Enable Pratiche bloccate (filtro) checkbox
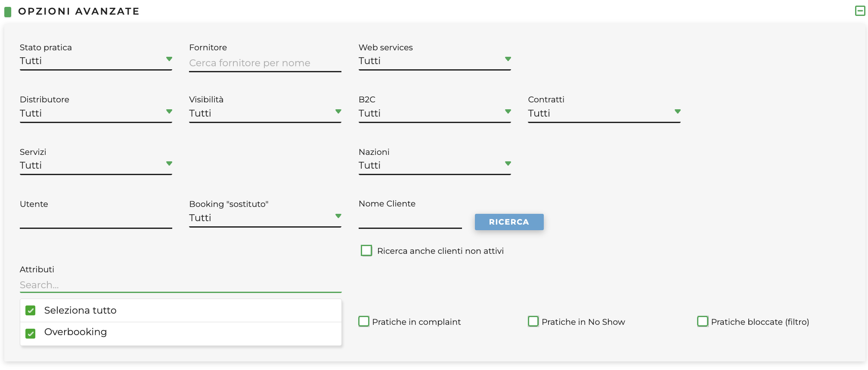Image resolution: width=868 pixels, height=370 pixels. point(703,321)
